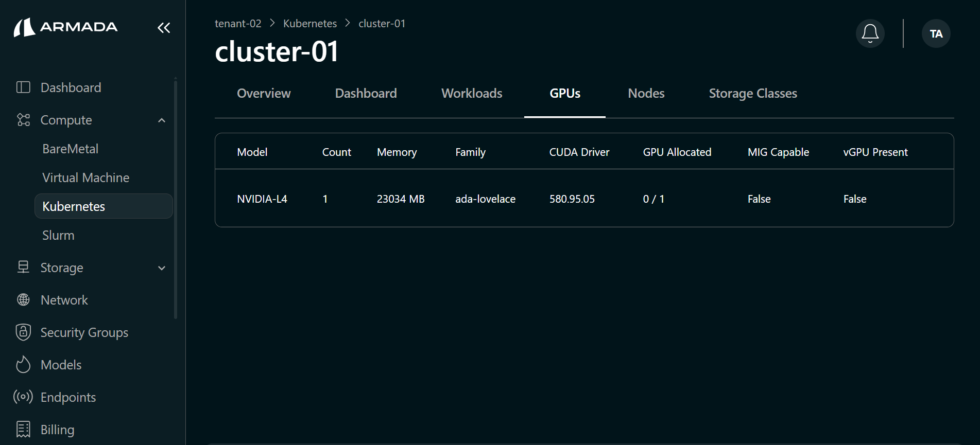Click the Family column header

471,152
